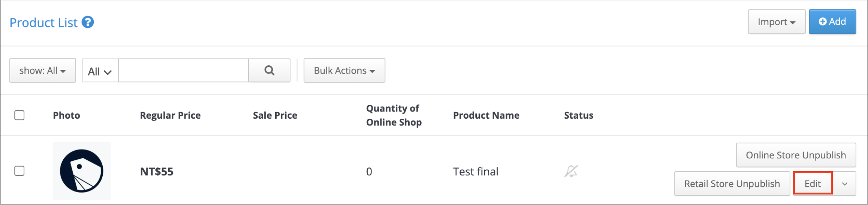Expand the Bulk Actions dropdown
Screen dimensions: 868x205
tap(344, 70)
